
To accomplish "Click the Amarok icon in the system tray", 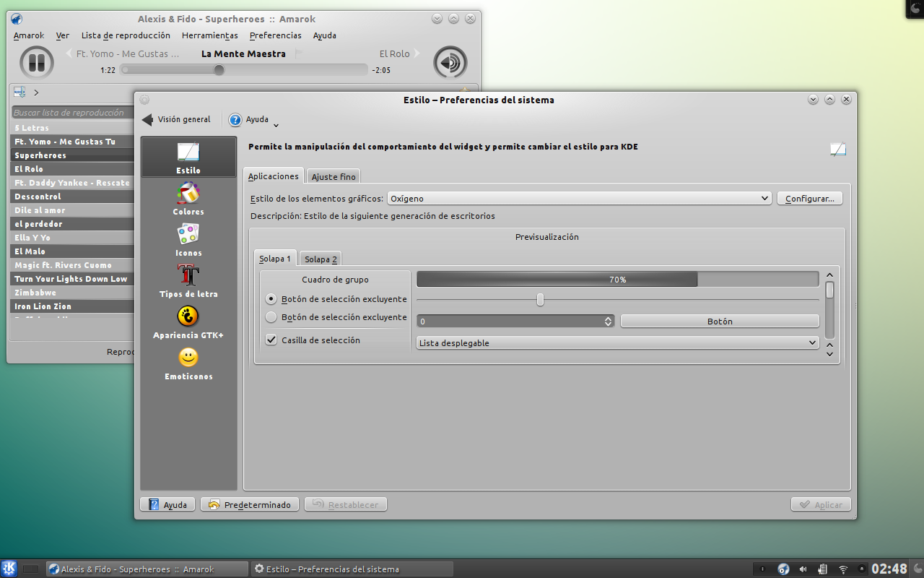I will click(x=783, y=569).
